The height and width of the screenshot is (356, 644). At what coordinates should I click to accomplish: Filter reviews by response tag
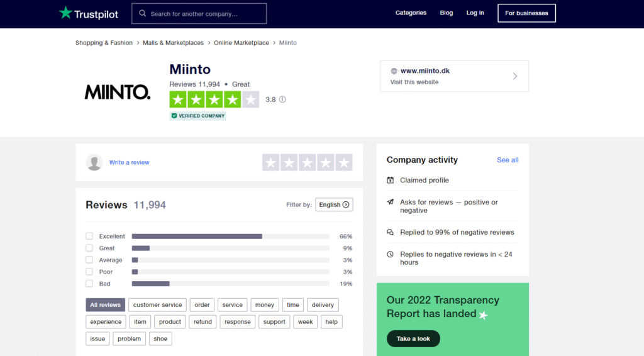pyautogui.click(x=237, y=321)
